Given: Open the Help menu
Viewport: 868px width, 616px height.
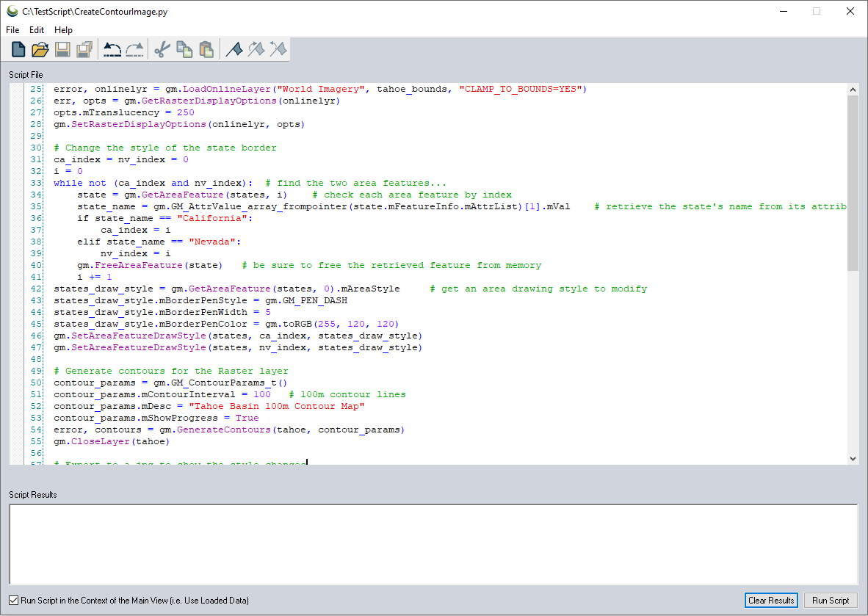Looking at the screenshot, I should [x=63, y=30].
